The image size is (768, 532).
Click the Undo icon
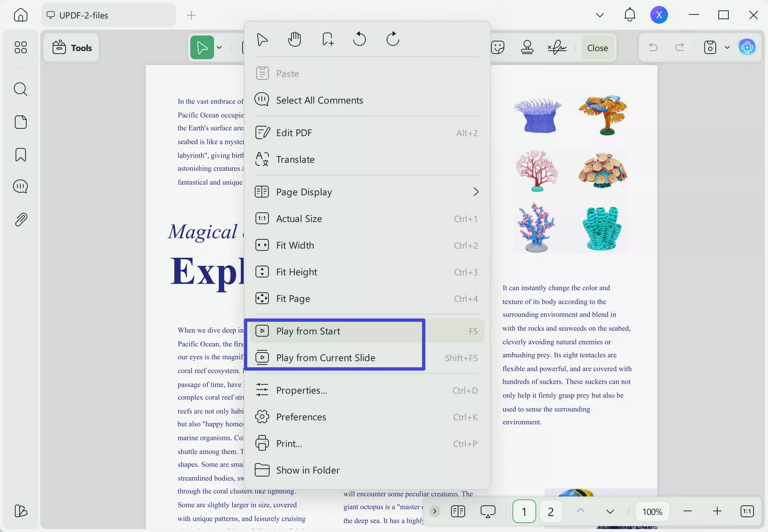coord(653,47)
